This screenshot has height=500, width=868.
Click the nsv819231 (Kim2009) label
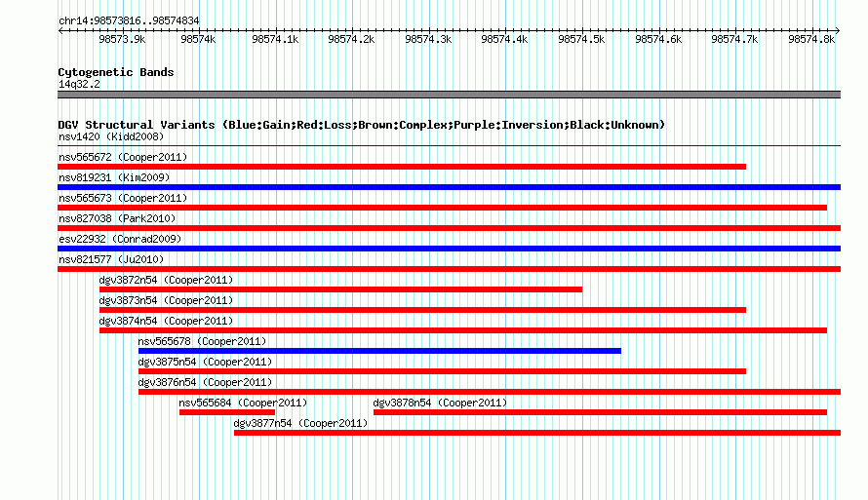pos(114,177)
